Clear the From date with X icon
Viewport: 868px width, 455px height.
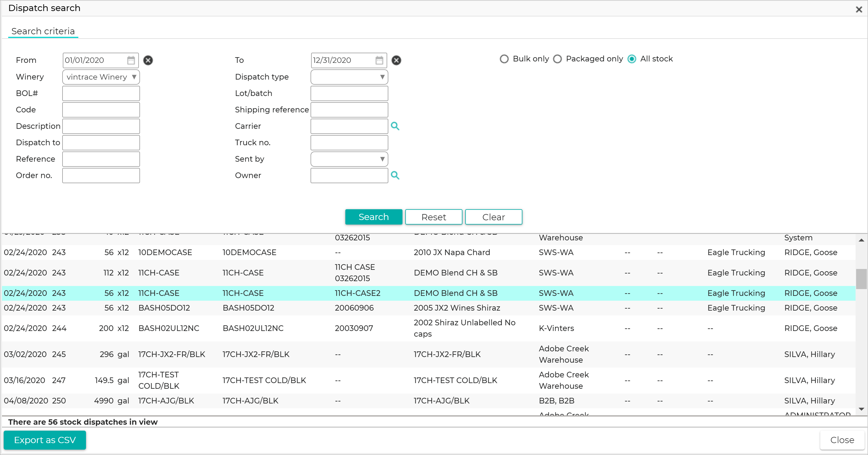pyautogui.click(x=148, y=60)
